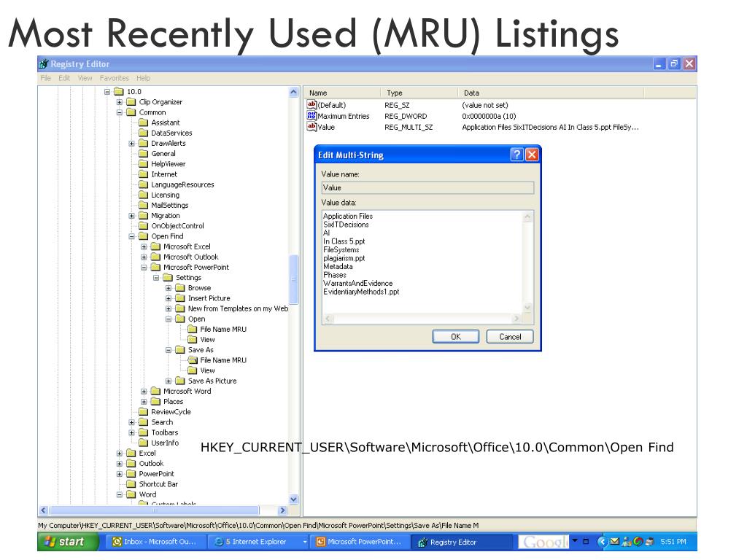
Task: Open the Help menu
Action: click(x=144, y=78)
